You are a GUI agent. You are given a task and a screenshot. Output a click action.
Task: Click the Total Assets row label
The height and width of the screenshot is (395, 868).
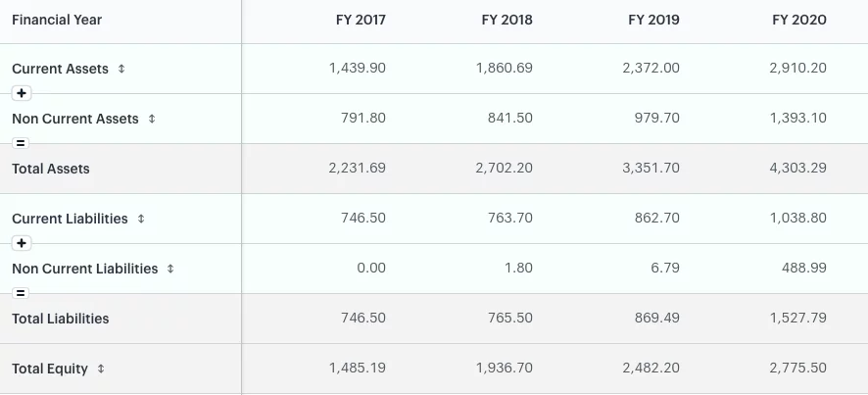pyautogui.click(x=50, y=169)
